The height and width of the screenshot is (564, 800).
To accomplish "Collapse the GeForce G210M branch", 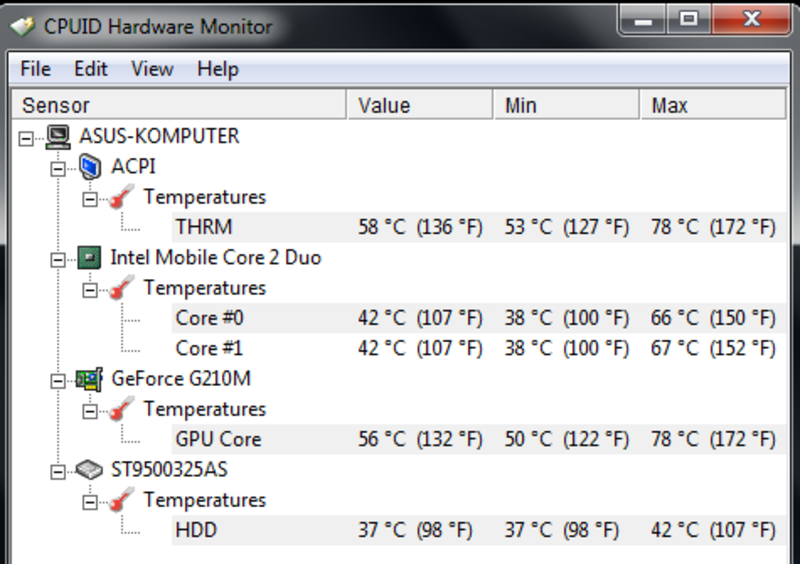I will click(58, 381).
